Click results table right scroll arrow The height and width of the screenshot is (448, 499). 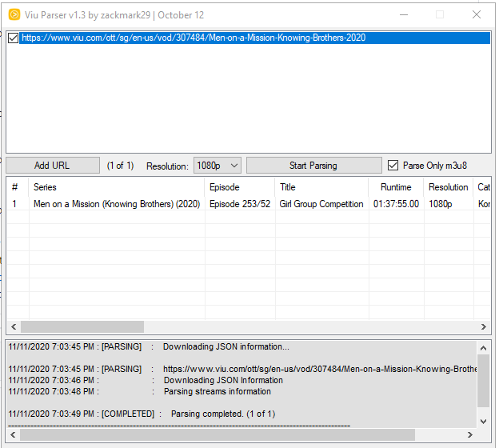pos(484,326)
